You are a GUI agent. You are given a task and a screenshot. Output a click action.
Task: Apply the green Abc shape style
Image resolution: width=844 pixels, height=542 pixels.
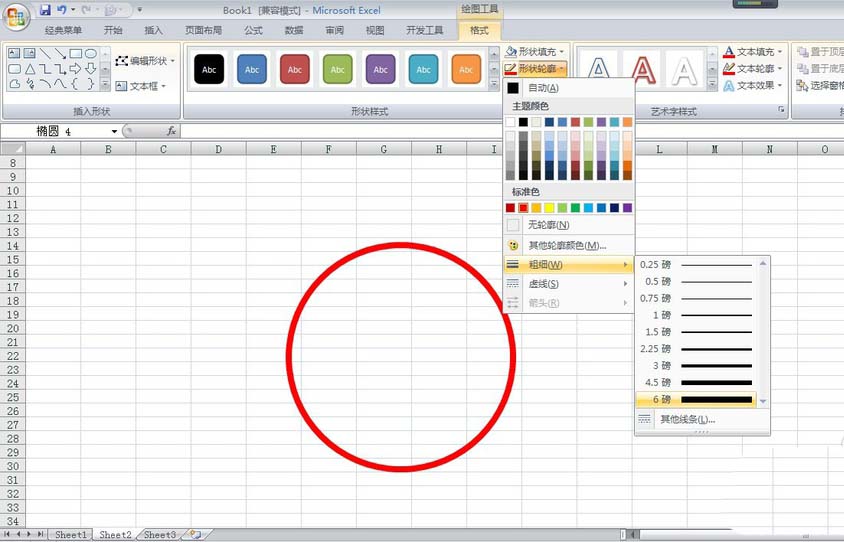coord(337,69)
